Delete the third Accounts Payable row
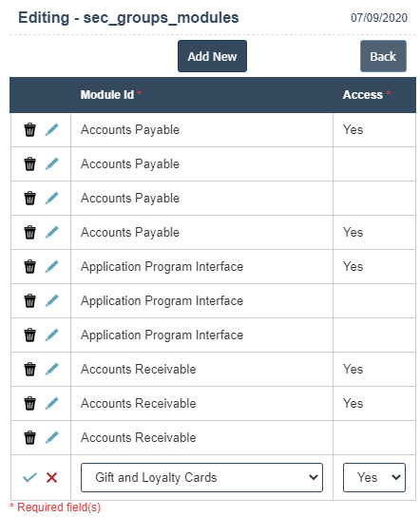Image resolution: width=420 pixels, height=517 pixels. tap(29, 199)
